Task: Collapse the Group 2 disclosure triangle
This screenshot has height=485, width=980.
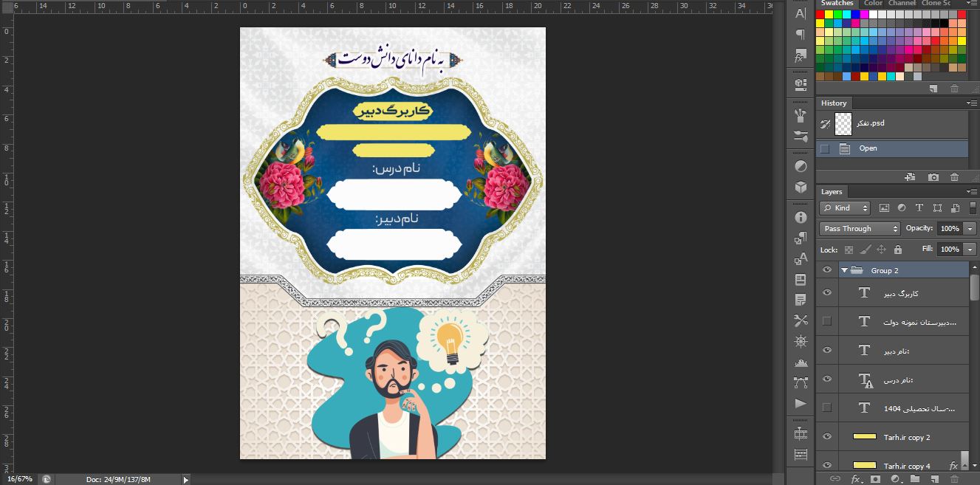Action: [x=844, y=270]
